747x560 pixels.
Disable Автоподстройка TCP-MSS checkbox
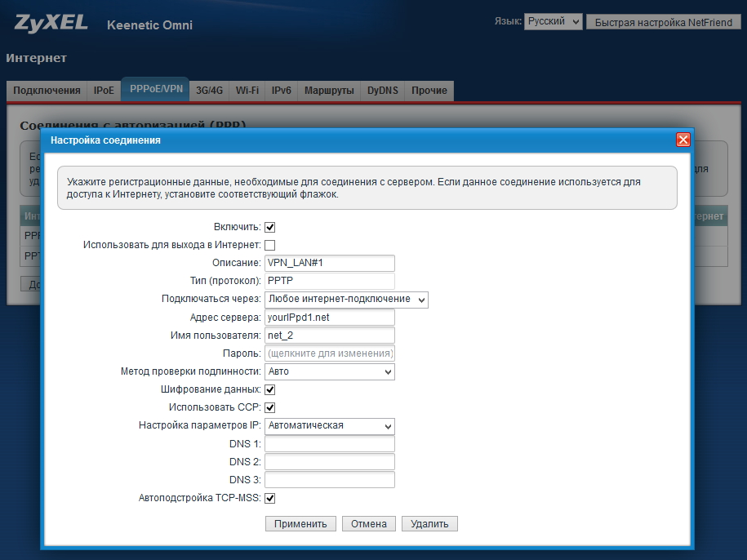click(270, 498)
